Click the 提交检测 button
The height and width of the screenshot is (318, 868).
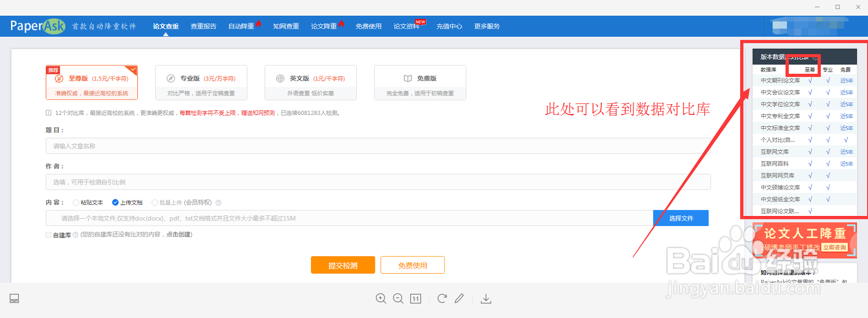tap(343, 265)
